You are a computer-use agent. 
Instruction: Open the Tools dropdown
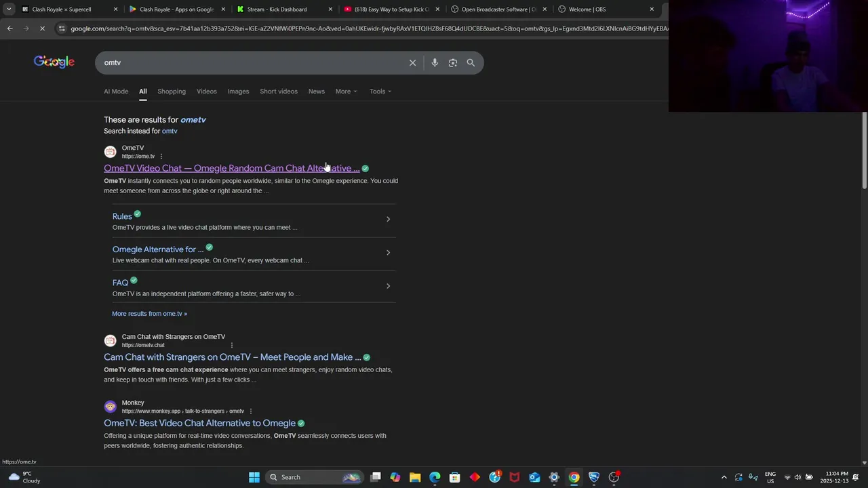(380, 91)
